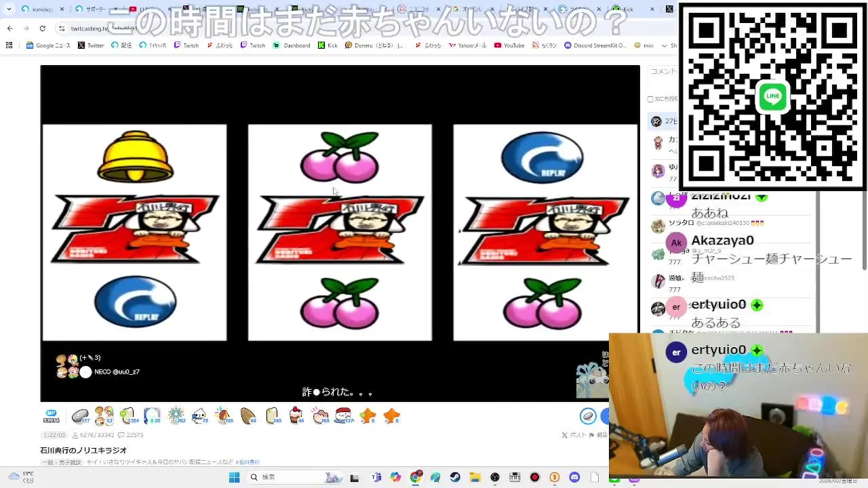Click the title 石川典行のノリユキラジオ
Image resolution: width=868 pixels, height=488 pixels.
[83, 450]
